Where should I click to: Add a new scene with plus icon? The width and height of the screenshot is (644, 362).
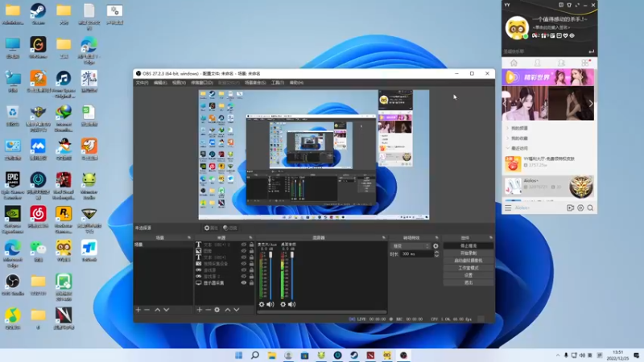pyautogui.click(x=138, y=310)
